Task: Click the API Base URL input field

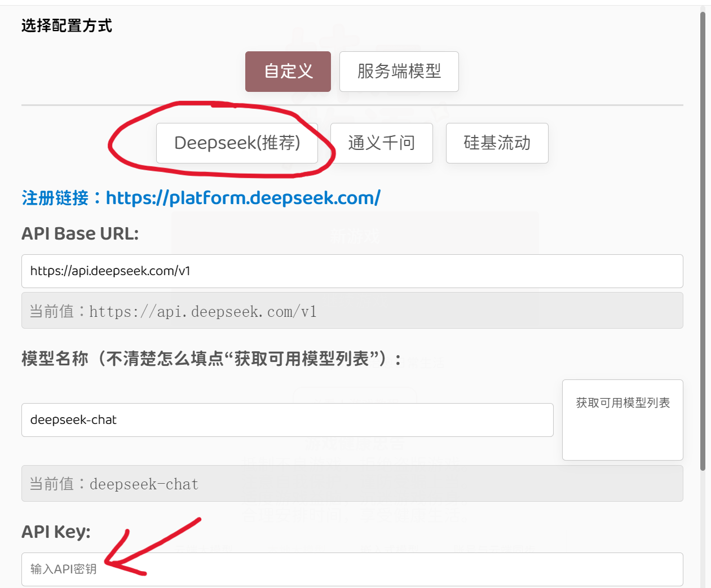Action: pos(352,271)
